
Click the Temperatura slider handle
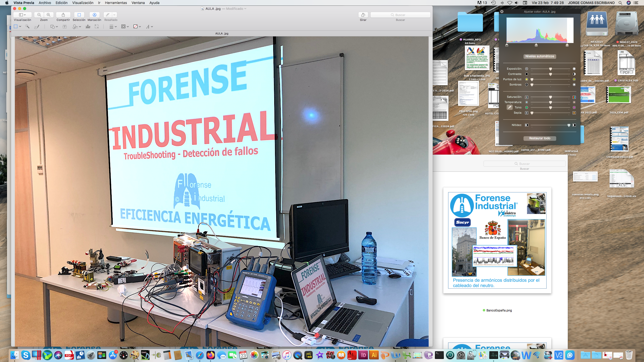pos(550,102)
